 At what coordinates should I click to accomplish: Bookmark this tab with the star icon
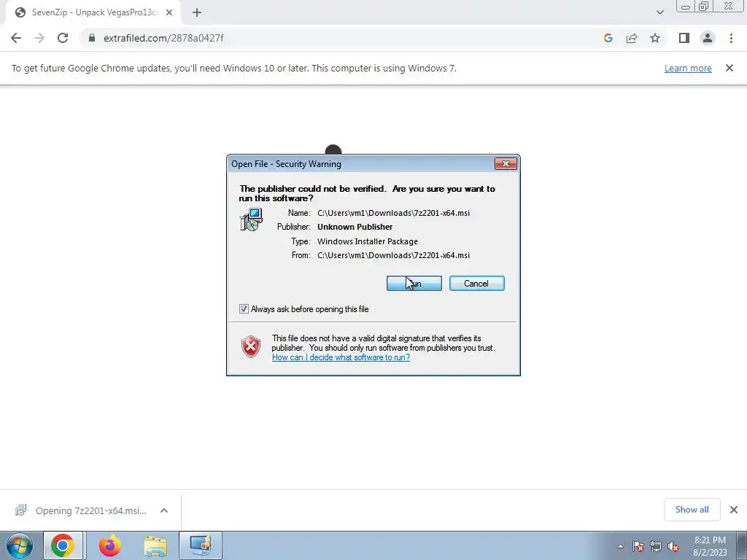655,38
